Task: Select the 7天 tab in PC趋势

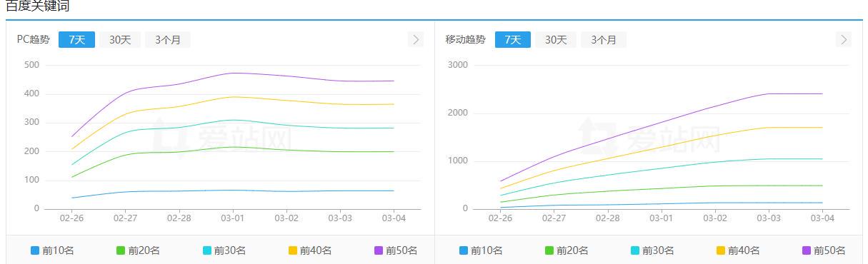Action: pos(76,40)
